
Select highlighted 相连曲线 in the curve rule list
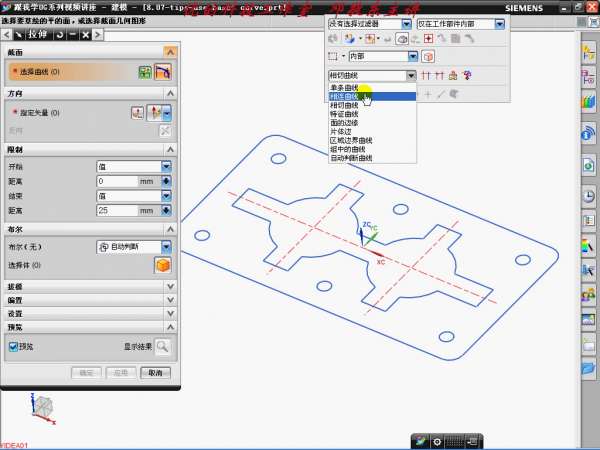coord(372,96)
